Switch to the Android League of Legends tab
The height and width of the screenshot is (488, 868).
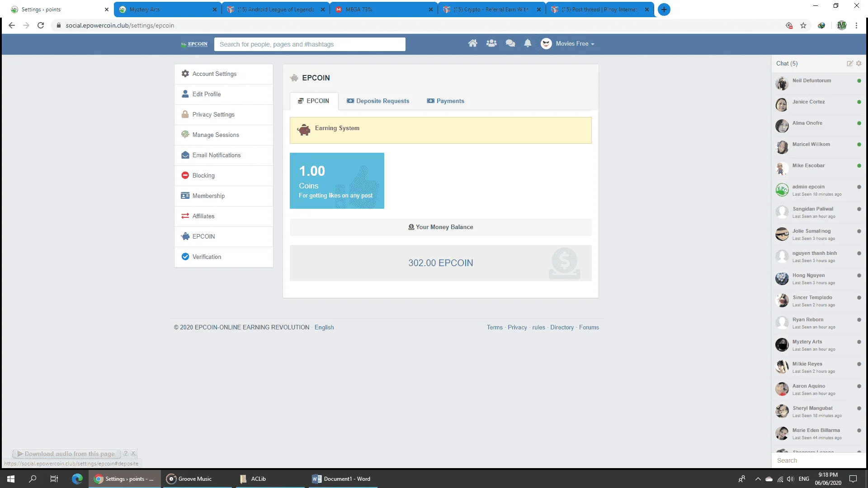pos(276,9)
